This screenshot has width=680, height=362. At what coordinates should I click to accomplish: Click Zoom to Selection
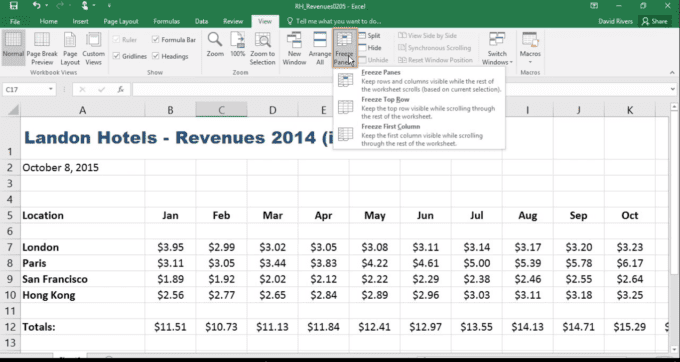click(262, 48)
